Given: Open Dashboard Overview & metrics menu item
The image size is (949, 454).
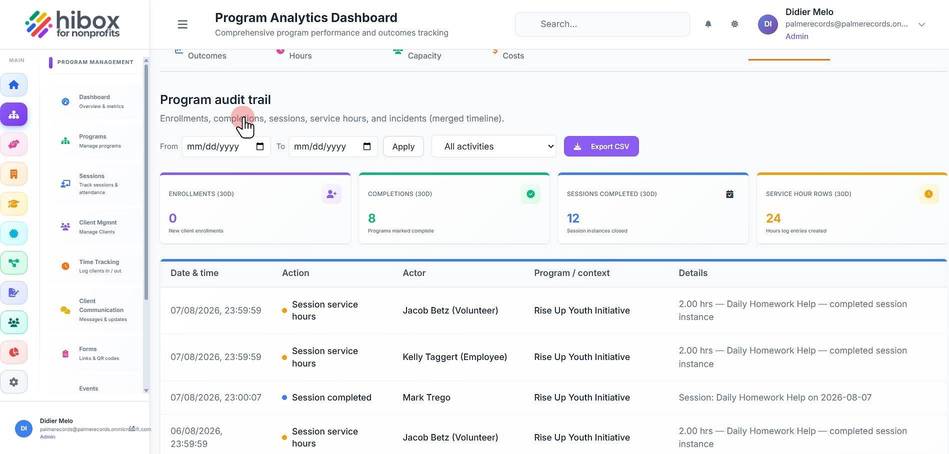Looking at the screenshot, I should [96, 102].
